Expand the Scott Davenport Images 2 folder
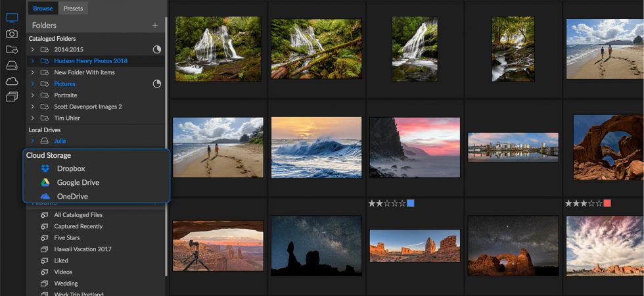This screenshot has width=644, height=296. click(32, 107)
